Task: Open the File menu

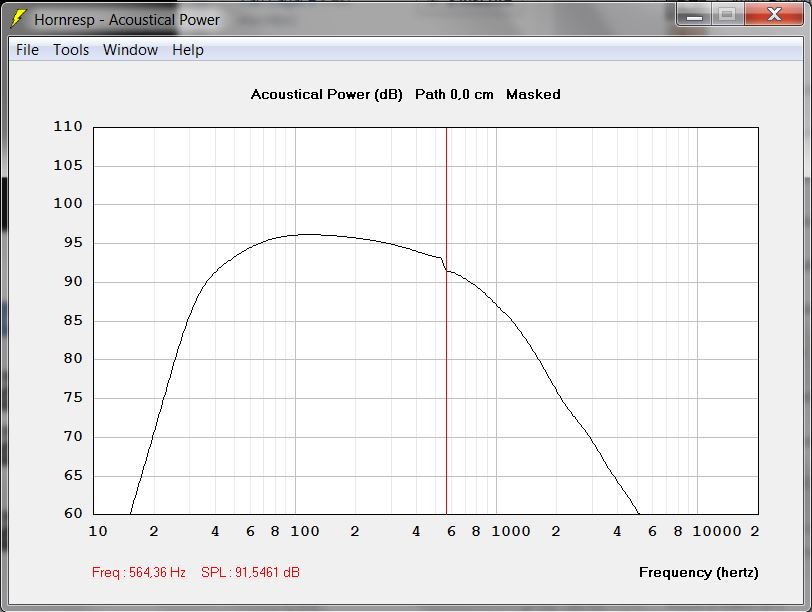Action: point(27,50)
